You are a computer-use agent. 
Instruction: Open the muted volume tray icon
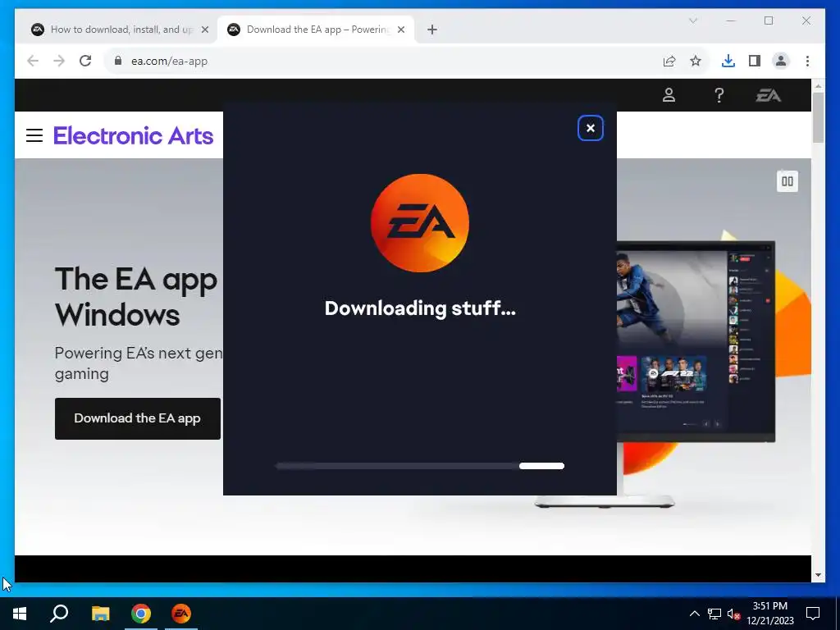tap(734, 614)
